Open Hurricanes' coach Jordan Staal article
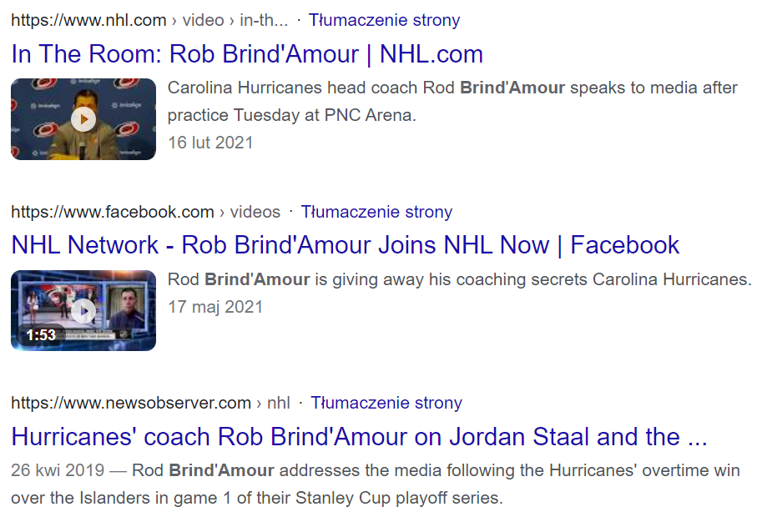 pos(359,436)
